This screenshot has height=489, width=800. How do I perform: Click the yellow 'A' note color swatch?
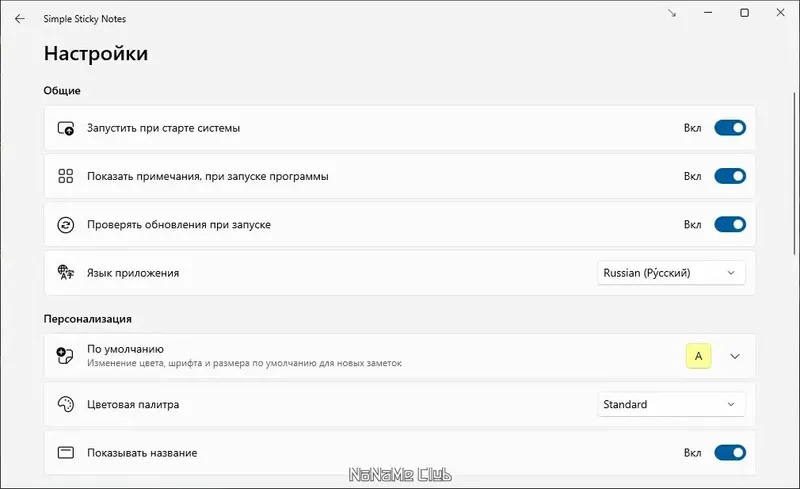tap(698, 356)
